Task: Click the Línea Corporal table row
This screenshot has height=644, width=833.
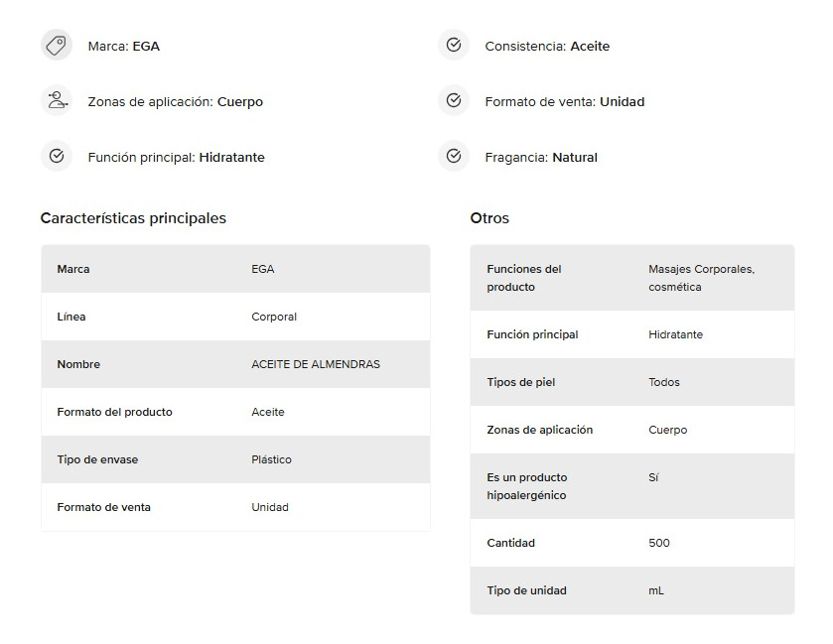Action: click(x=235, y=317)
